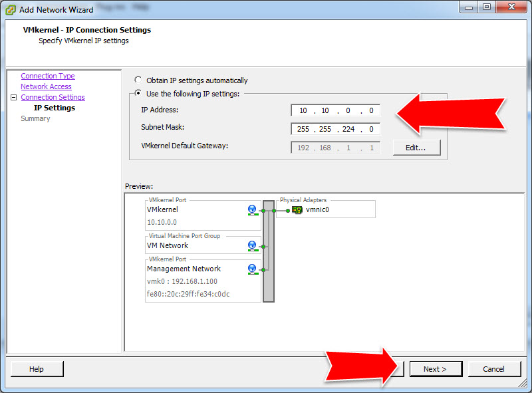Screen dimensions: 532x393
Task: Click the vmnic0 adapter label
Action: pyautogui.click(x=317, y=209)
